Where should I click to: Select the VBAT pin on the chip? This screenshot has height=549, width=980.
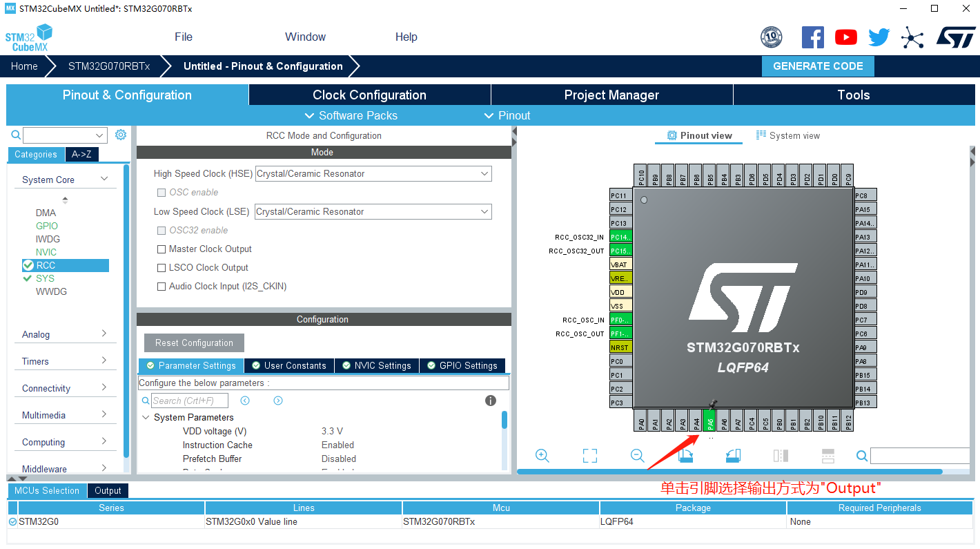tap(621, 264)
